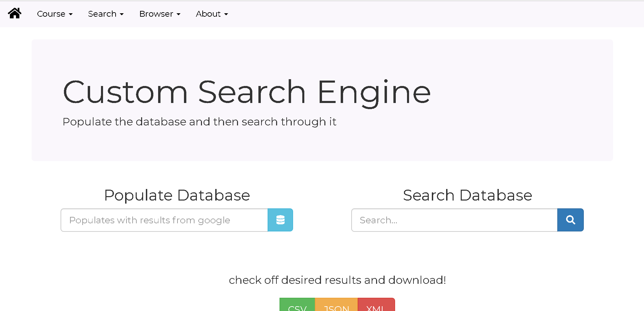The image size is (644, 311).
Task: Expand the Browser dropdown caret
Action: tap(179, 14)
